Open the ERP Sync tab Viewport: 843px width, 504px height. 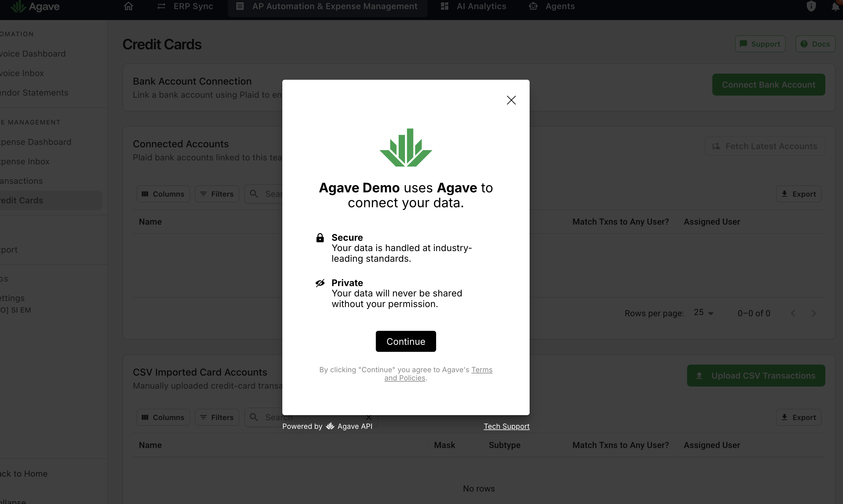pos(185,6)
